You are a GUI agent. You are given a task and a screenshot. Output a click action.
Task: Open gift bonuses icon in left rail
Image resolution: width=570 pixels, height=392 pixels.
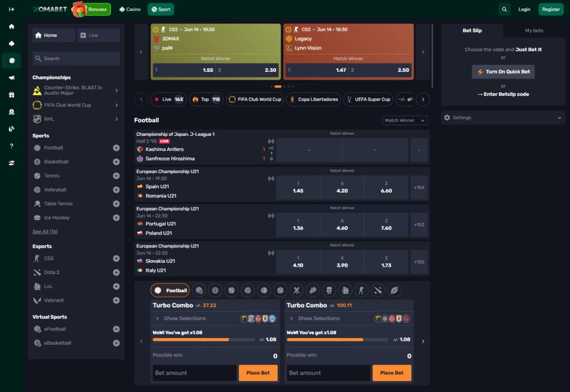(x=12, y=95)
